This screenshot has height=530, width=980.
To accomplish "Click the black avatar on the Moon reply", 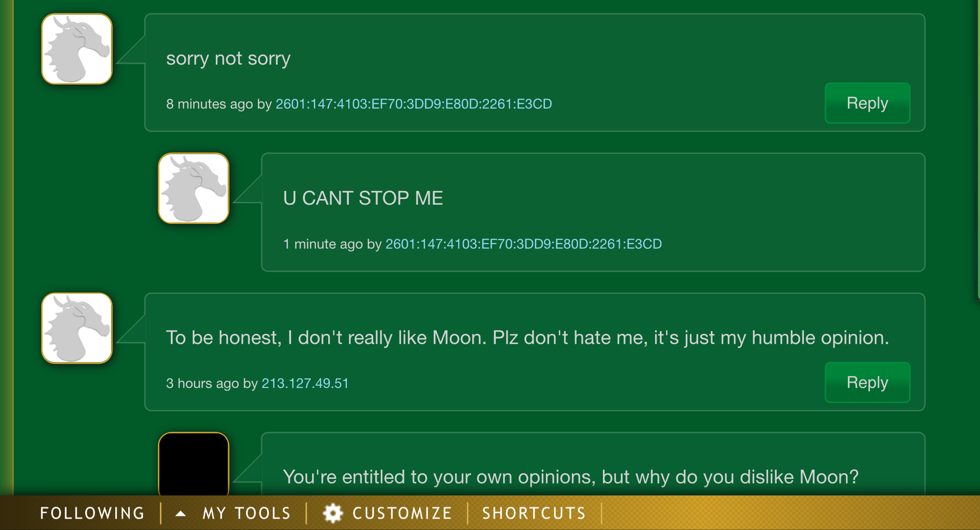I will click(x=194, y=464).
